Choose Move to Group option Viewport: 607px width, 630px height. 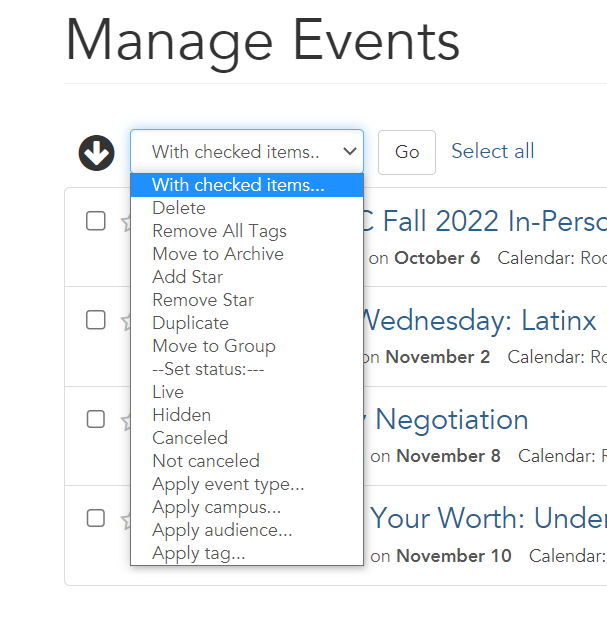point(214,346)
